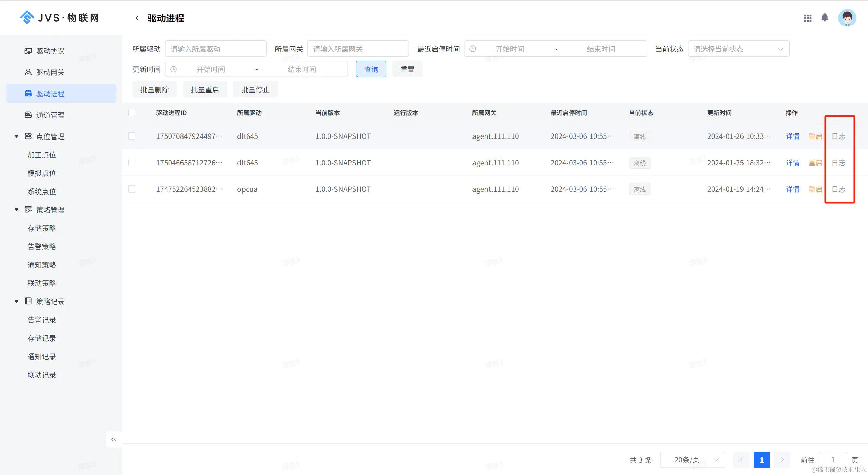
Task: Click the user avatar in top right
Action: [847, 18]
